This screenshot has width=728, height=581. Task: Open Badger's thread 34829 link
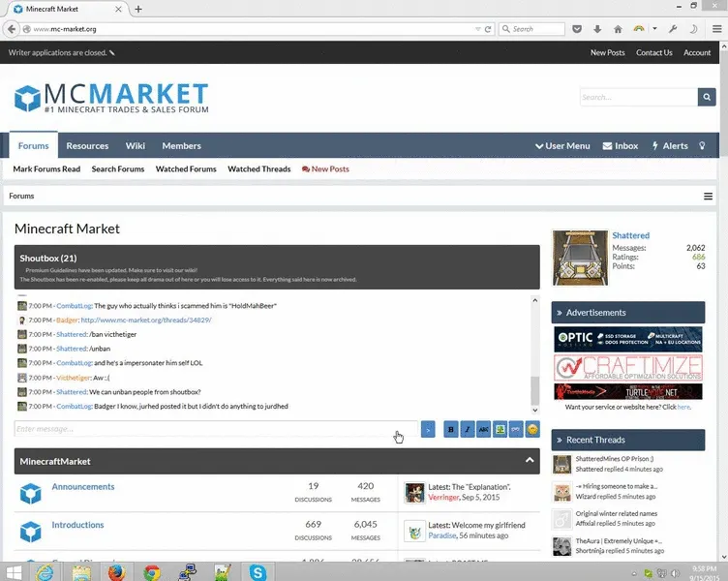[x=146, y=320]
